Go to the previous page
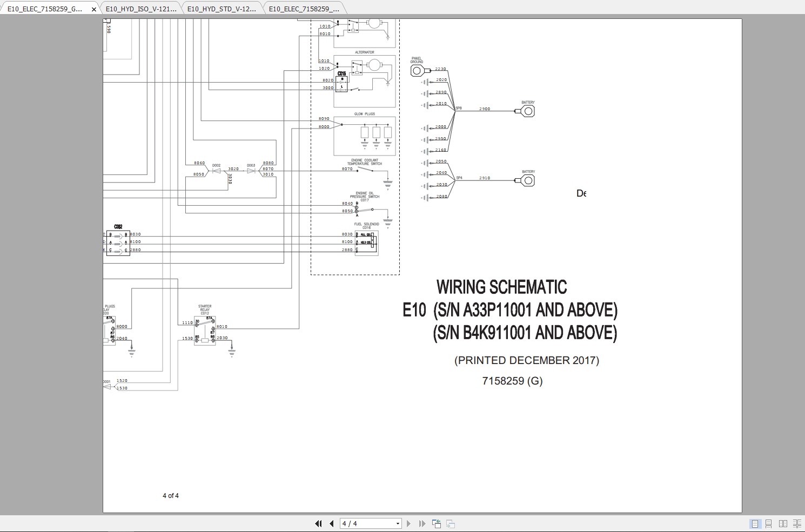The height and width of the screenshot is (532, 805). (331, 523)
